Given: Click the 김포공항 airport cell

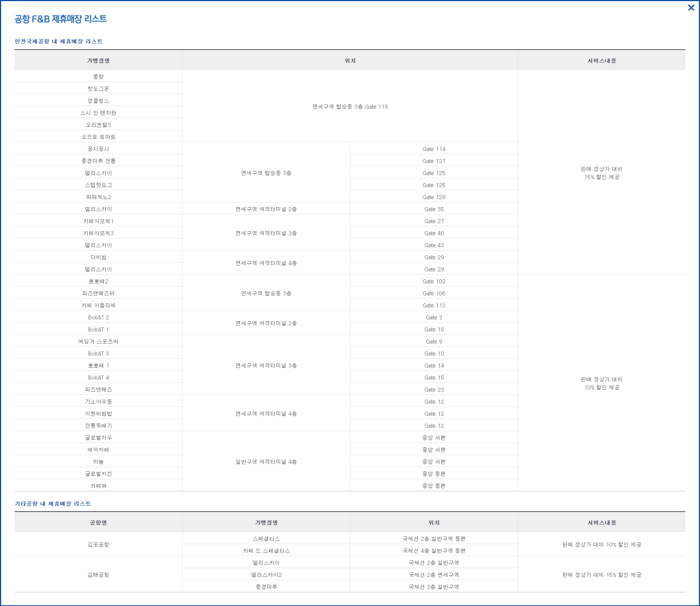Looking at the screenshot, I should click(98, 544).
